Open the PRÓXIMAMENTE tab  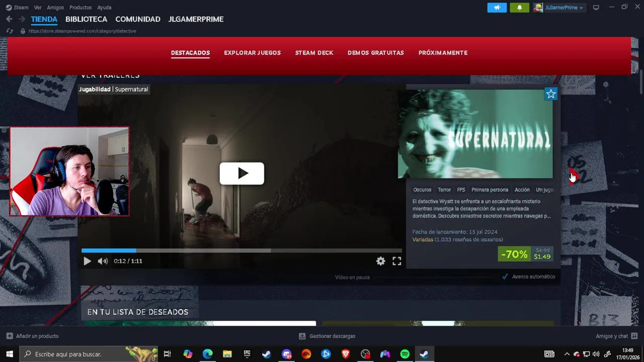tap(443, 53)
